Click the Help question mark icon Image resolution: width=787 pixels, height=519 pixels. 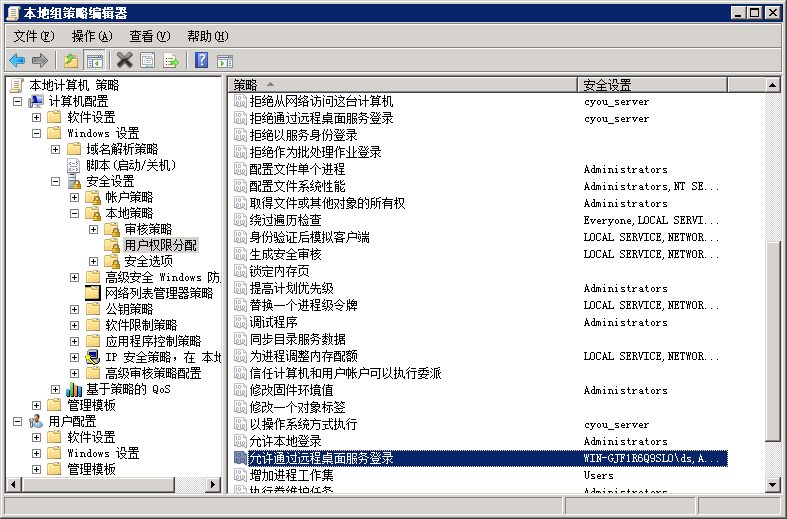(x=201, y=61)
